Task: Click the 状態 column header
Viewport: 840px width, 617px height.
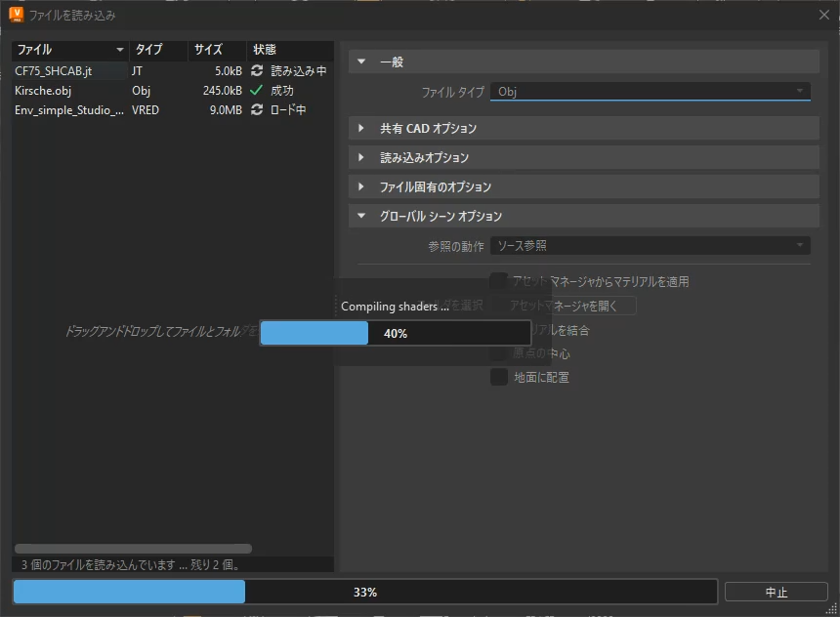Action: coord(290,50)
